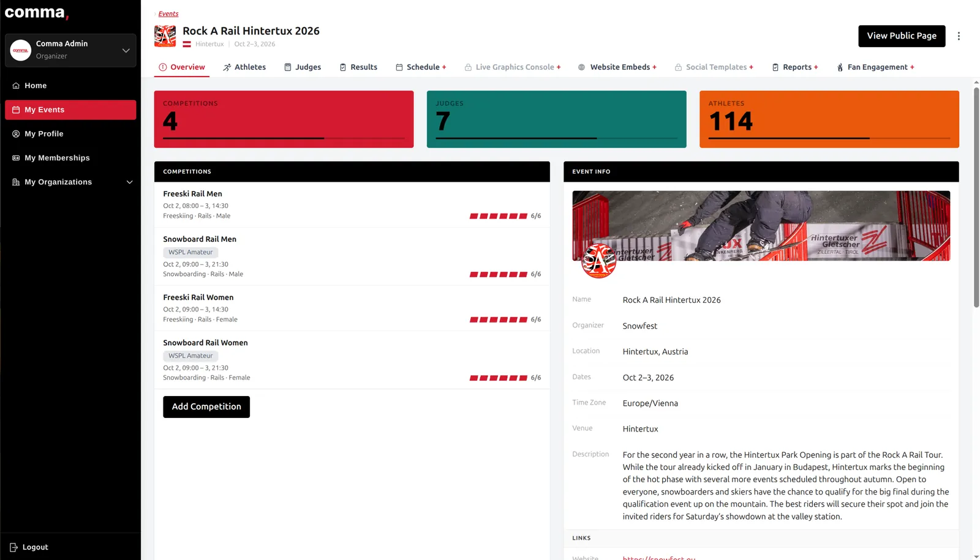980x560 pixels.
Task: Switch to the Judges tab
Action: [303, 67]
